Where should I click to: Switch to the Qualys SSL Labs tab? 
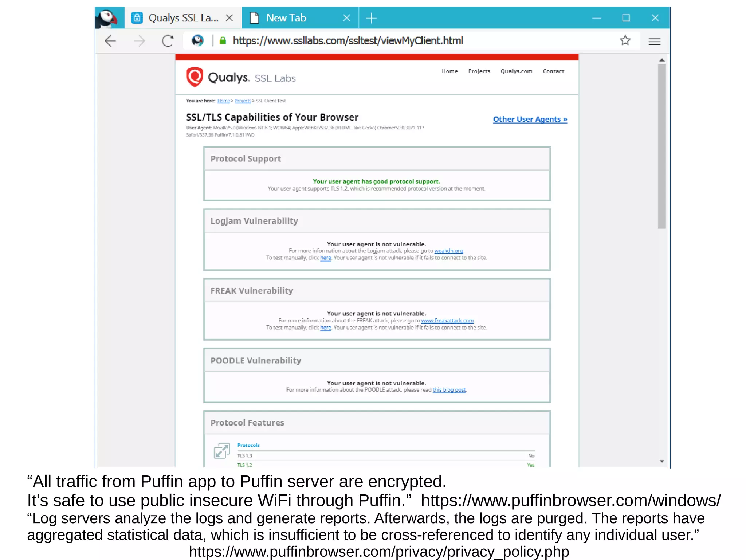tap(183, 18)
